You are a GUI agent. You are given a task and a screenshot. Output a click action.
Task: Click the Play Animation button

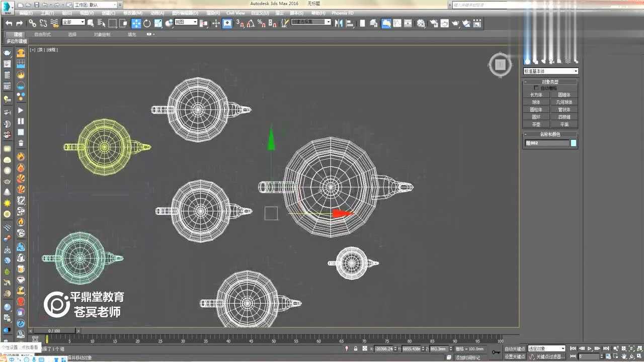590,348
